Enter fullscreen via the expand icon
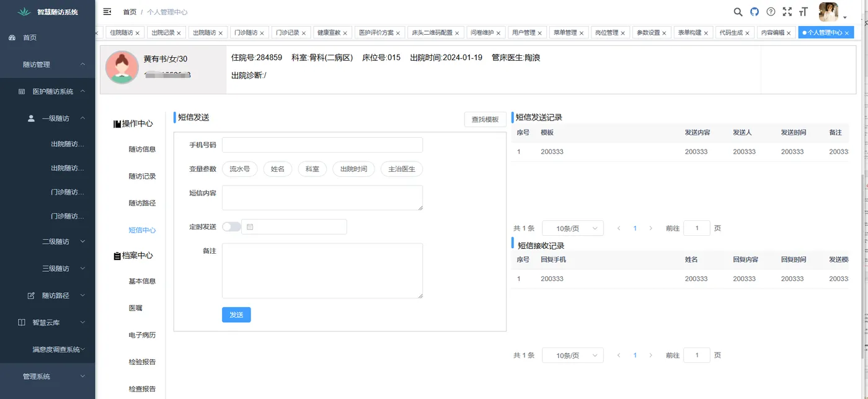Image resolution: width=868 pixels, height=399 pixels. (787, 11)
